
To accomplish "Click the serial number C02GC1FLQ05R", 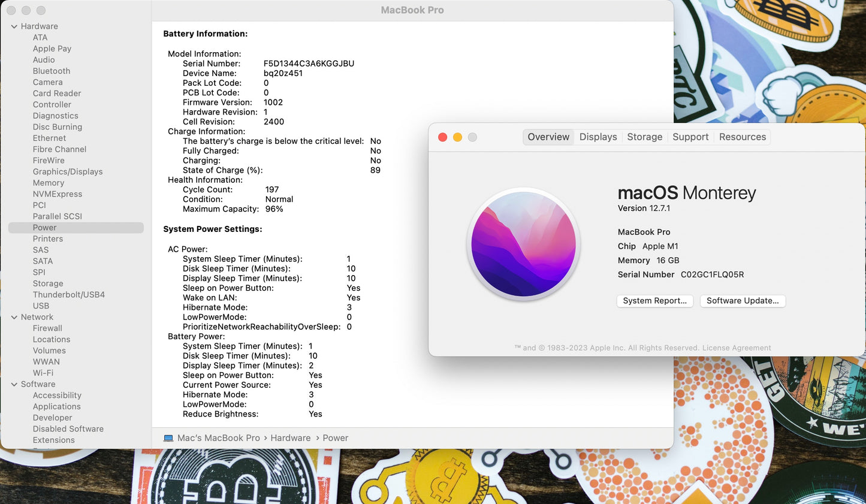I will [713, 274].
